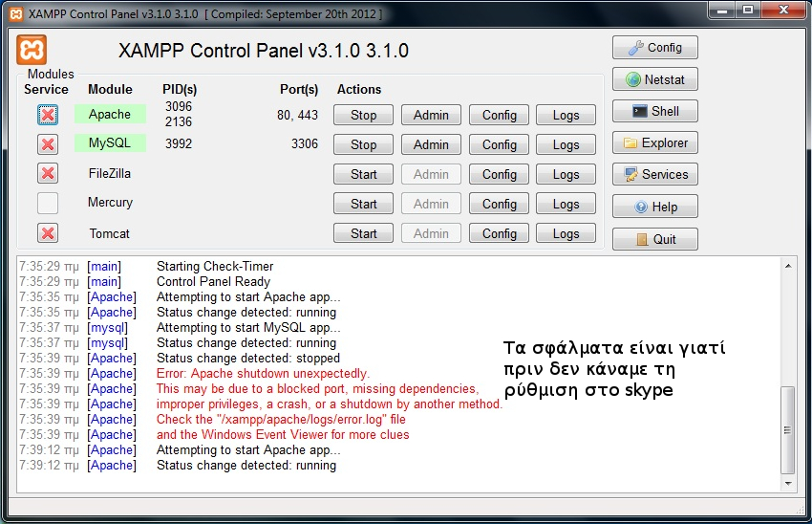Open Config for the Apache row
This screenshot has width=812, height=524.
click(x=500, y=115)
